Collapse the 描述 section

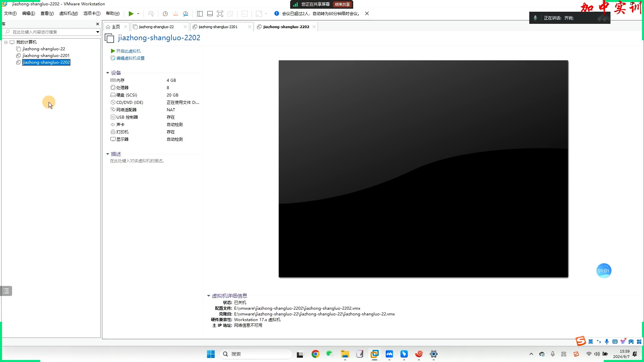108,154
